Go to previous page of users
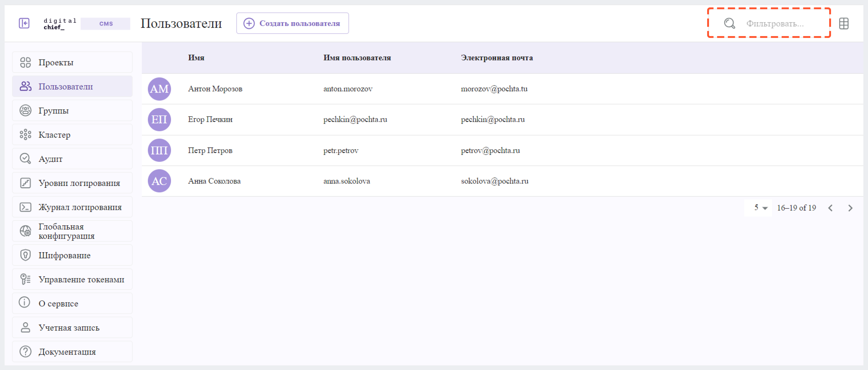 point(830,208)
